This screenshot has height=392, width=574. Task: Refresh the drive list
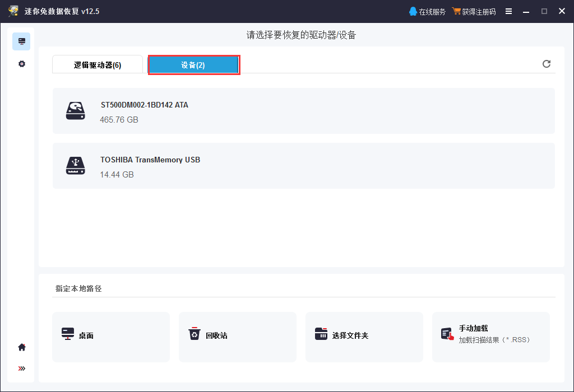tap(546, 64)
